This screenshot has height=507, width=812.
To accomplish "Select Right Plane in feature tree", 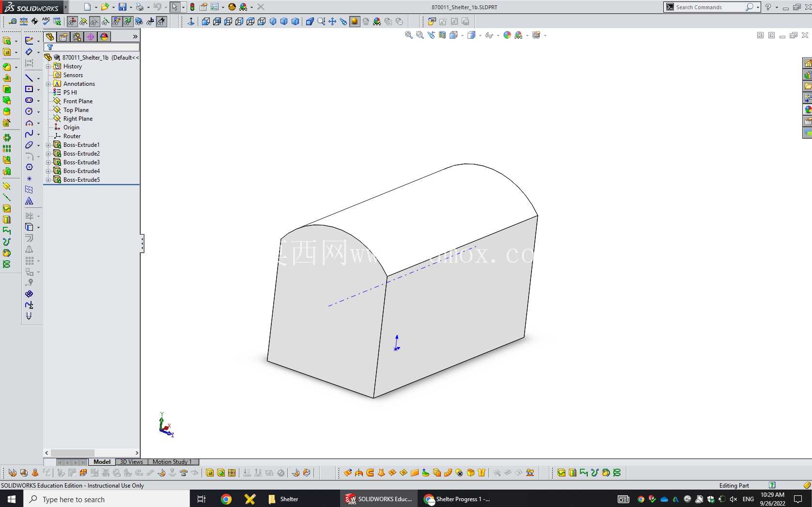I will (x=78, y=119).
